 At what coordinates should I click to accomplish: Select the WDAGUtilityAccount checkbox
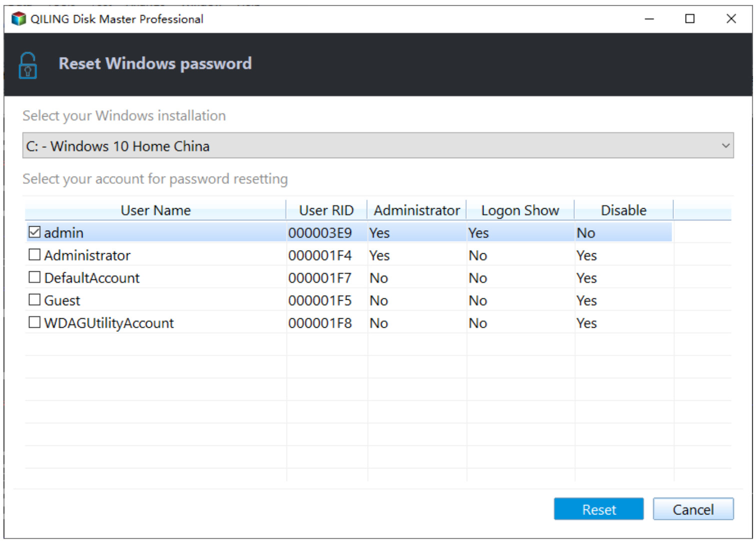coord(34,322)
